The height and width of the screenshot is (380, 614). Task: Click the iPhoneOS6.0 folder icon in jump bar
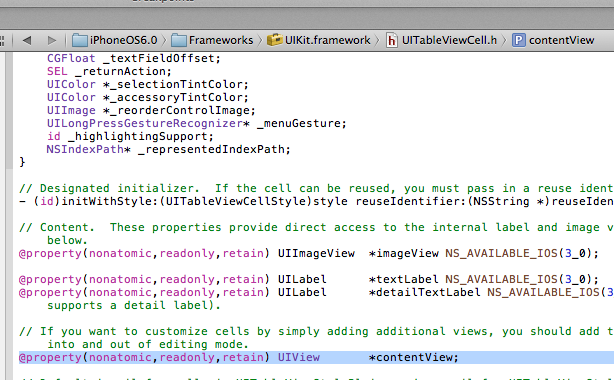coord(80,40)
